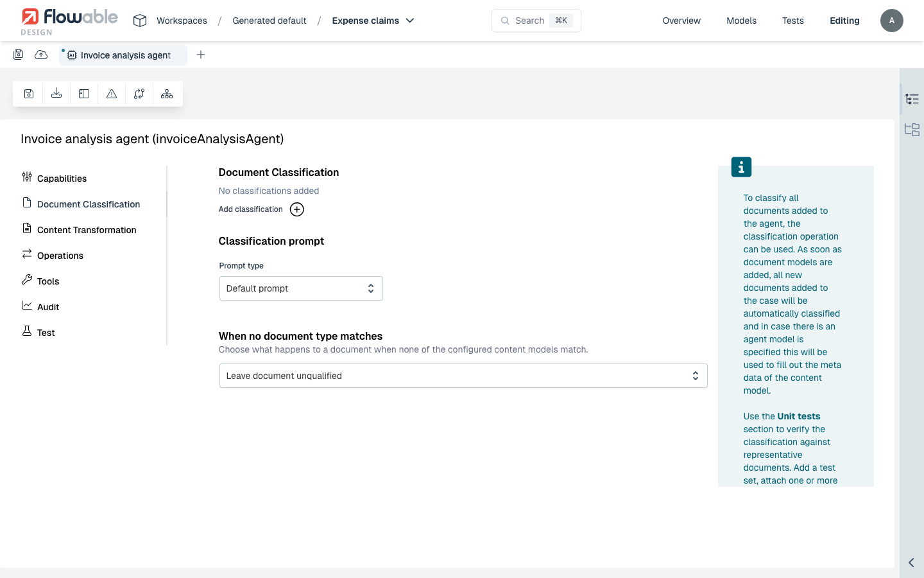The width and height of the screenshot is (924, 578).
Task: Click the circled plus beside Add classification
Action: point(297,209)
